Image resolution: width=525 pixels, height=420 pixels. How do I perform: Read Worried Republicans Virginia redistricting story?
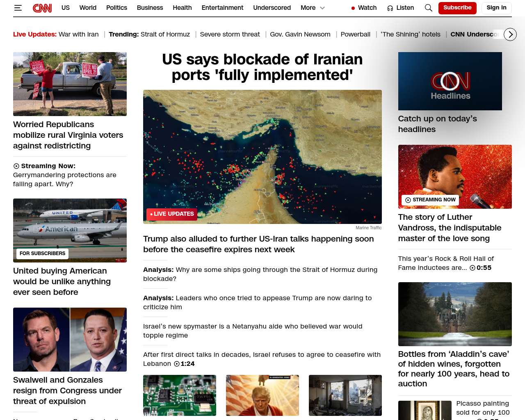(68, 135)
